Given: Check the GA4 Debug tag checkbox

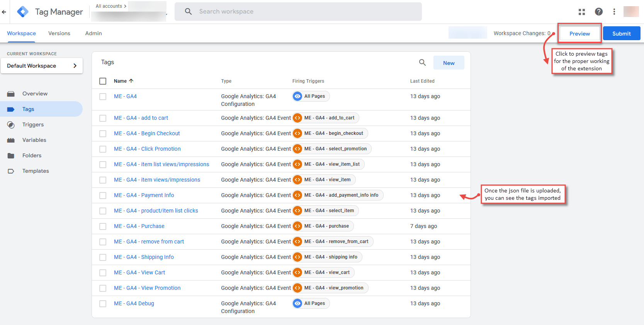Looking at the screenshot, I should pyautogui.click(x=103, y=304).
